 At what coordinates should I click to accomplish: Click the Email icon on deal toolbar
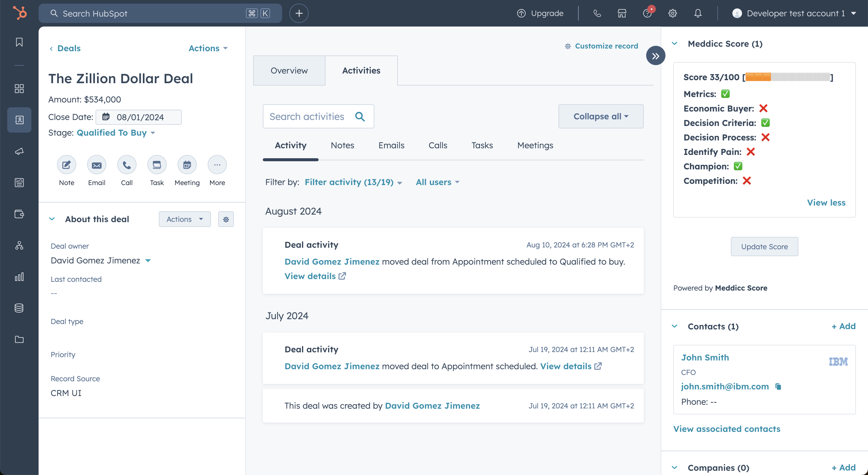click(96, 165)
